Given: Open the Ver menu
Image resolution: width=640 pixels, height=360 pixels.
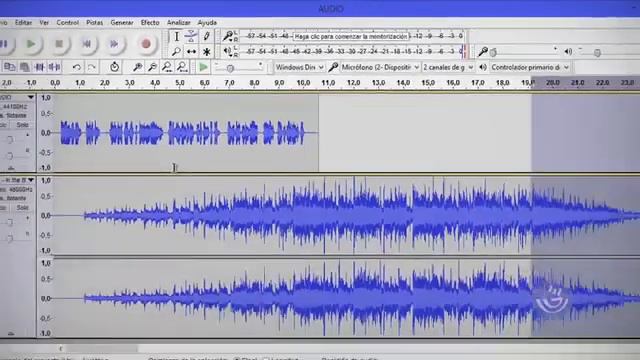Looking at the screenshot, I should click(x=44, y=22).
